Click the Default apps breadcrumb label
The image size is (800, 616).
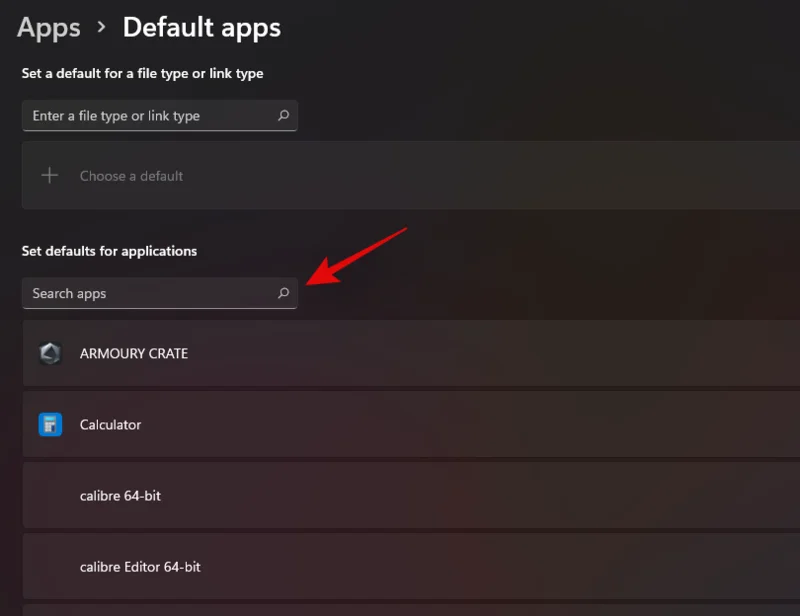tap(201, 27)
